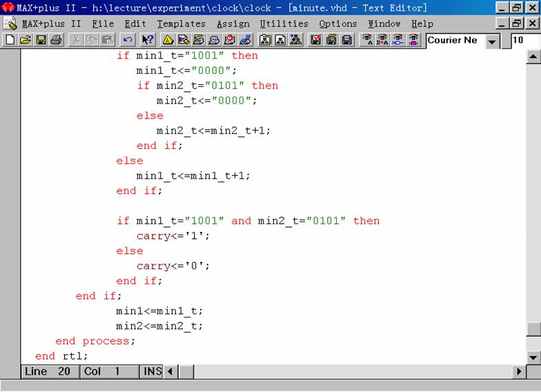Click the line min2<=min2_t;
This screenshot has height=392, width=541.
(x=159, y=326)
